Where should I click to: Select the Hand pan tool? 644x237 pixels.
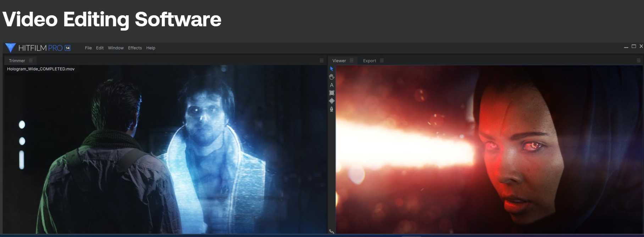click(332, 77)
